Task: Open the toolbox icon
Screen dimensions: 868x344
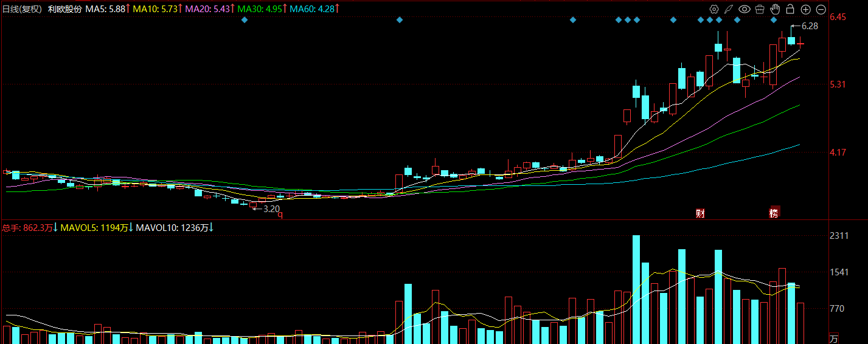Action: click(760, 9)
